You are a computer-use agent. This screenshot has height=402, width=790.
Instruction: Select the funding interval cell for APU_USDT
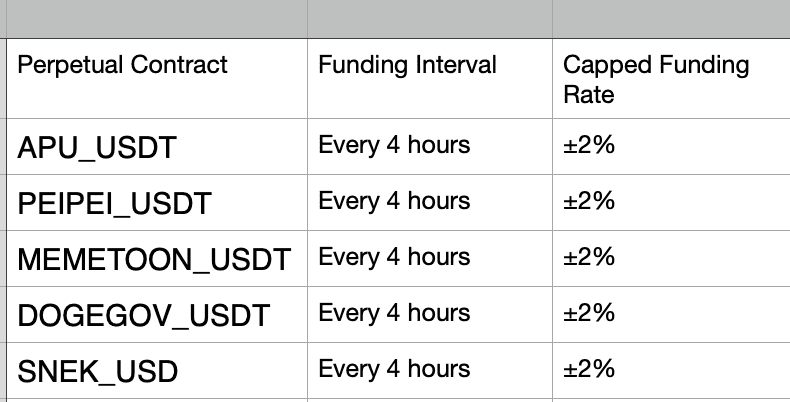coord(429,146)
